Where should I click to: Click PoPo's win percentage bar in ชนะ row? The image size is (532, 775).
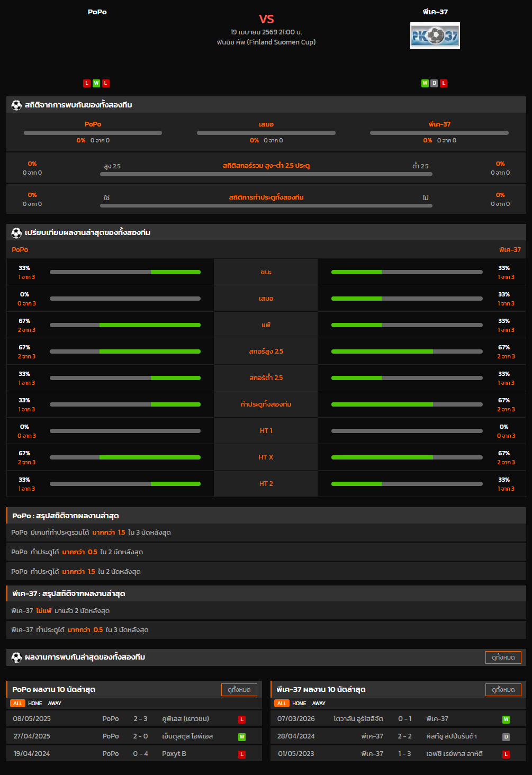125,272
